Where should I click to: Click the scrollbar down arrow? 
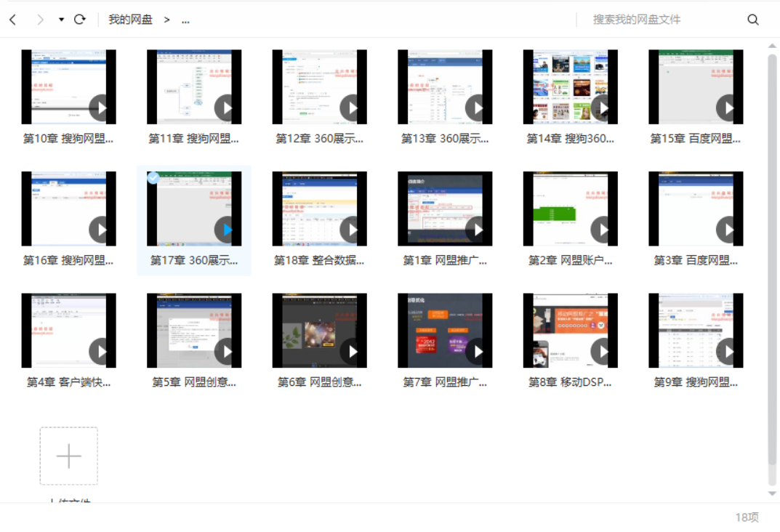coord(772,493)
